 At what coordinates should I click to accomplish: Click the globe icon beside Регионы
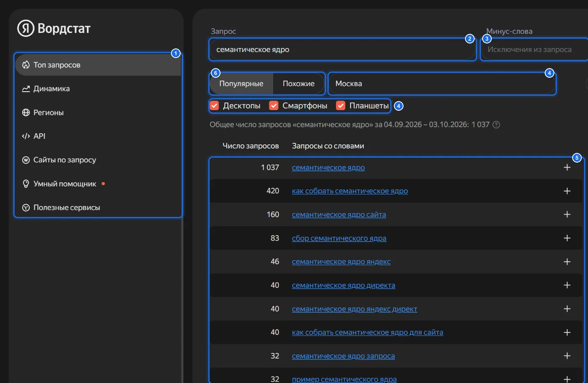(x=26, y=113)
